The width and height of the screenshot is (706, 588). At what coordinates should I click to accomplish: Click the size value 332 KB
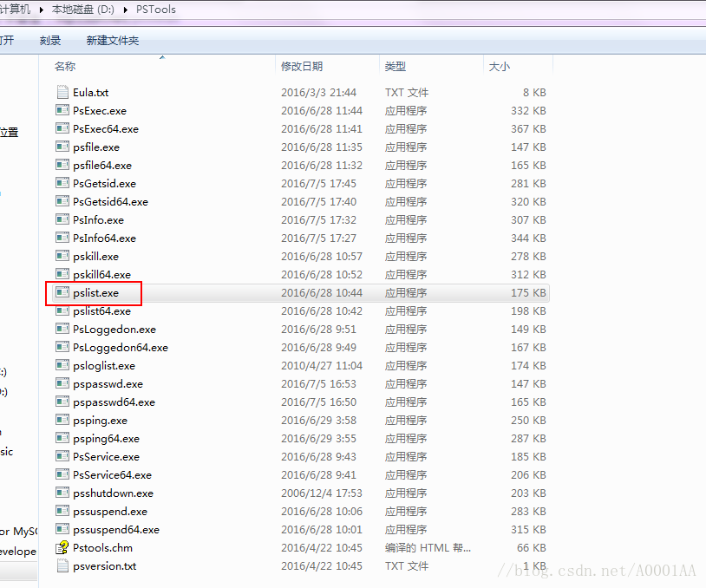tap(528, 111)
